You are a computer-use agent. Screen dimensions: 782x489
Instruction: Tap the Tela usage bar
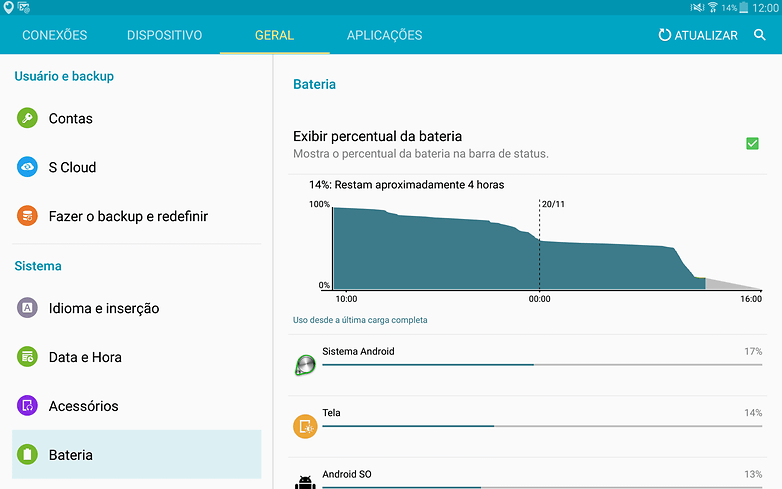pyautogui.click(x=542, y=426)
